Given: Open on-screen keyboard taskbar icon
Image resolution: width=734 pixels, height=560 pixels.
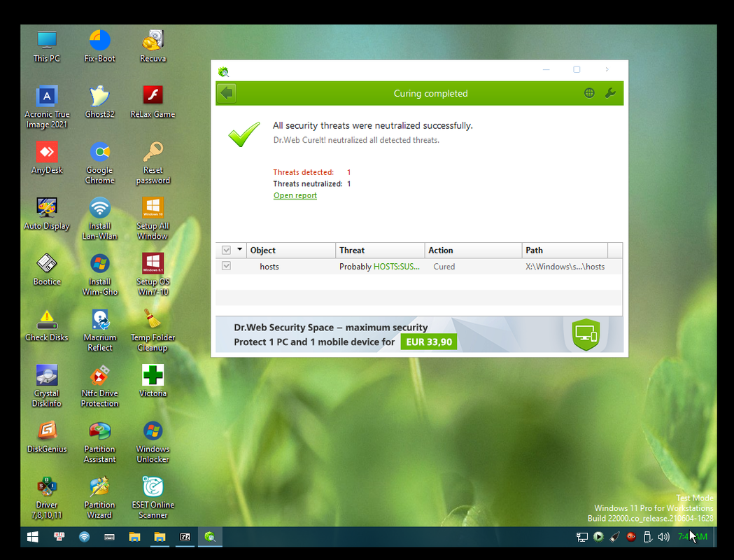Looking at the screenshot, I should tap(110, 537).
